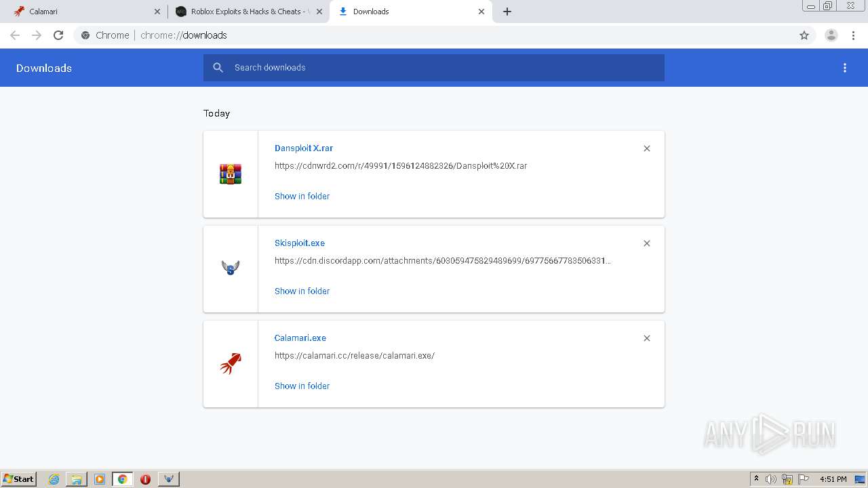Close the Calamari tab
Screen dimensions: 868x488
(x=157, y=12)
